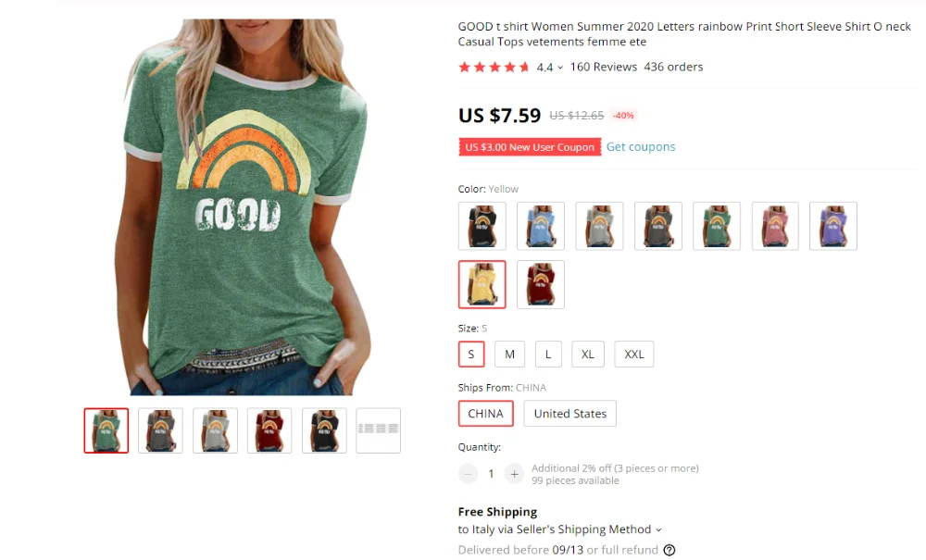
Task: Pick the purple shirt color swatch
Action: 833,226
